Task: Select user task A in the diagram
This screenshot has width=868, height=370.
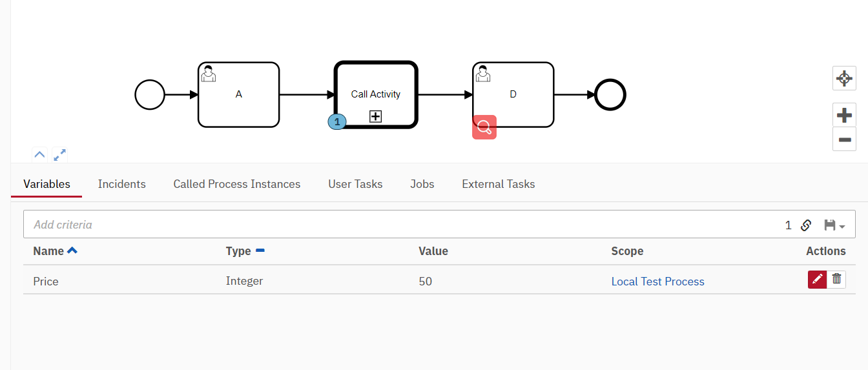Action: [x=238, y=94]
